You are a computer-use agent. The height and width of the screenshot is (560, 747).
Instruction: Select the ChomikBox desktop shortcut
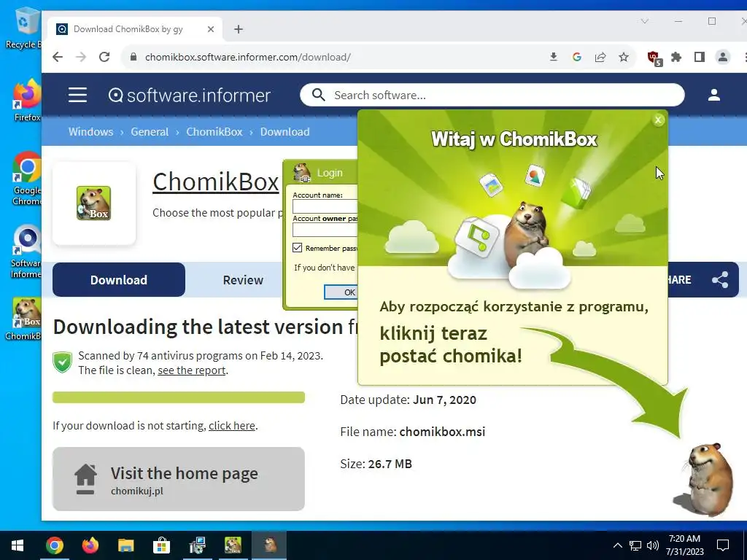pos(24,319)
